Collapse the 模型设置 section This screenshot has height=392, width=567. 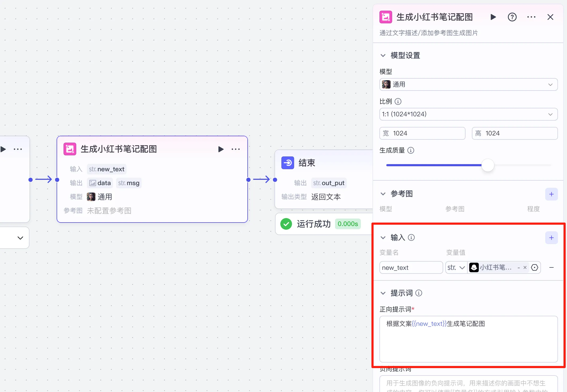[x=383, y=56]
